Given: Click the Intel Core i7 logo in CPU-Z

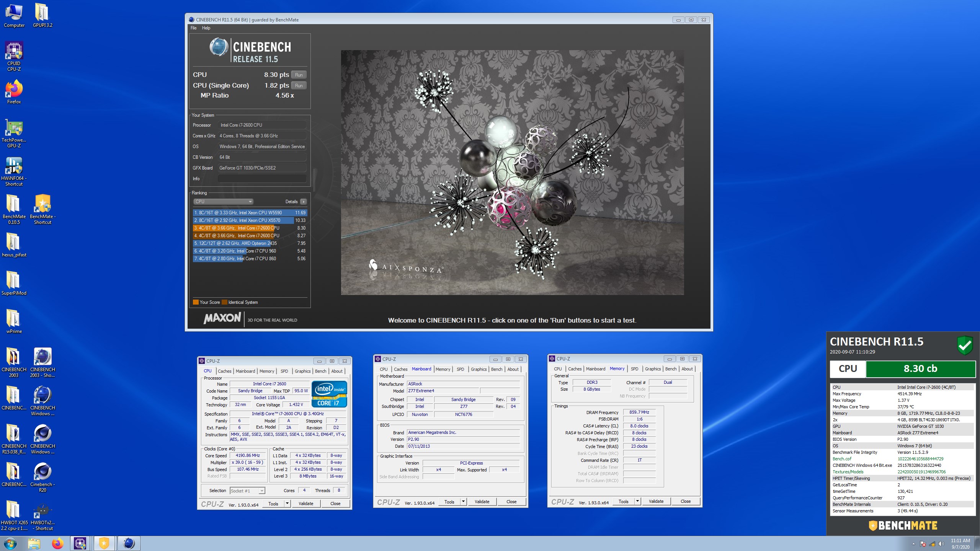Looking at the screenshot, I should [x=329, y=394].
